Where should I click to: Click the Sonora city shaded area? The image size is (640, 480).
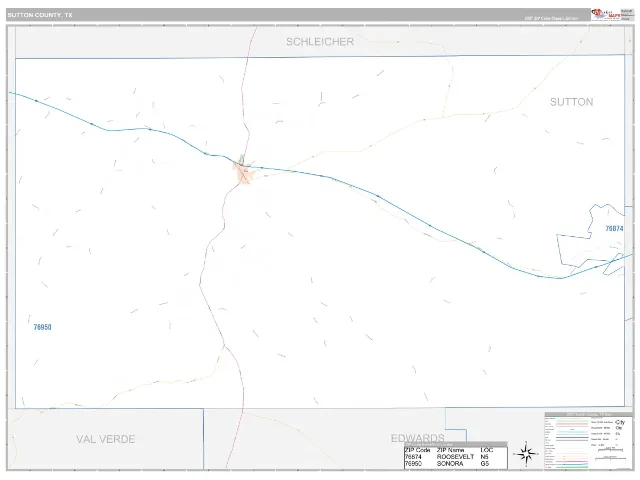coord(244,173)
